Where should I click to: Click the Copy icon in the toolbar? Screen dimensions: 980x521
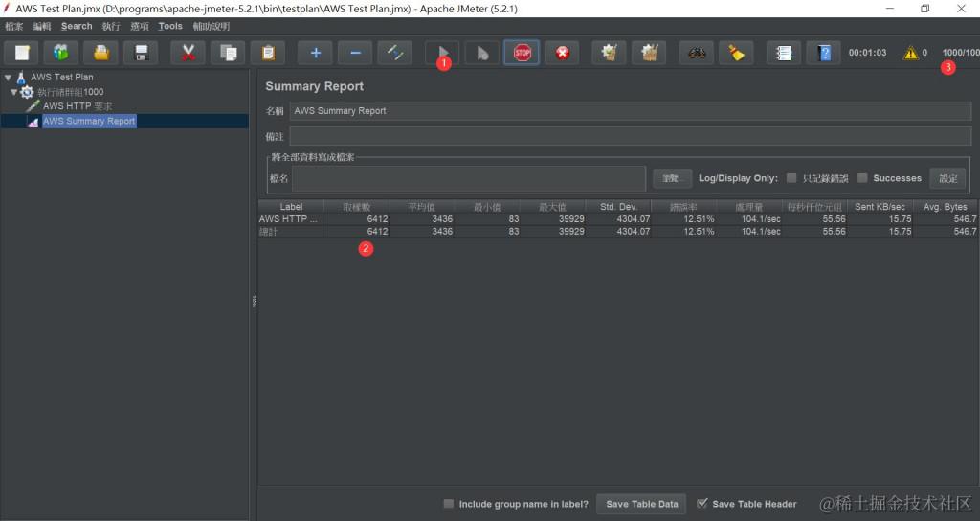click(228, 54)
